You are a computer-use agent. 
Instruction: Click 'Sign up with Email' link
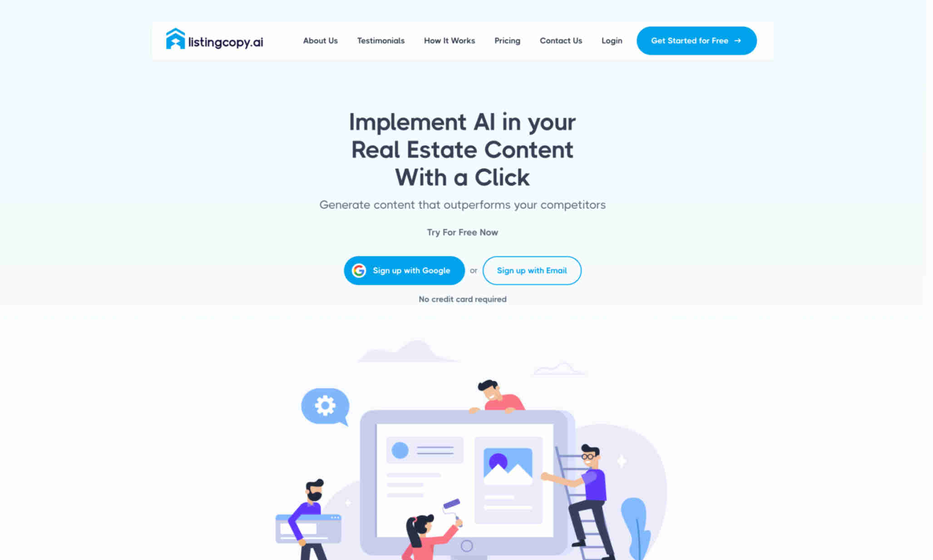tap(531, 270)
